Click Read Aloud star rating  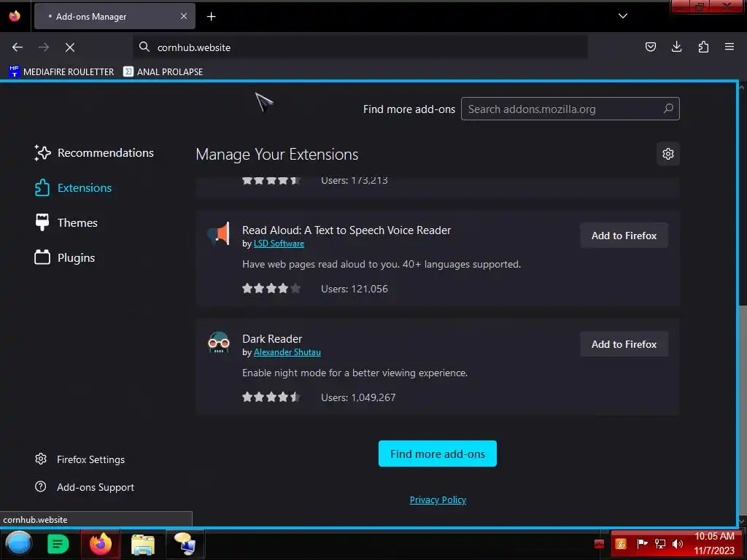pyautogui.click(x=271, y=289)
